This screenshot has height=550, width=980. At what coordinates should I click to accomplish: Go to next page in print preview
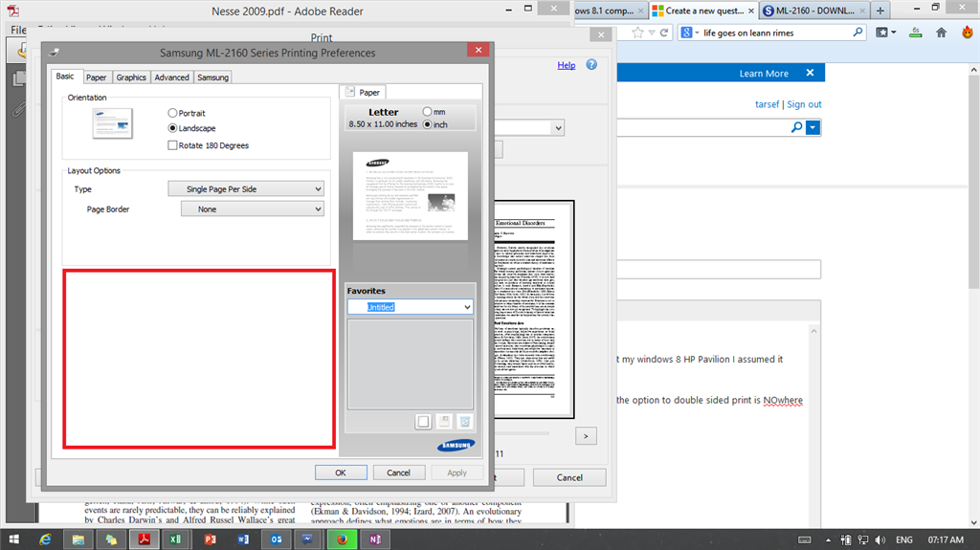(x=586, y=436)
